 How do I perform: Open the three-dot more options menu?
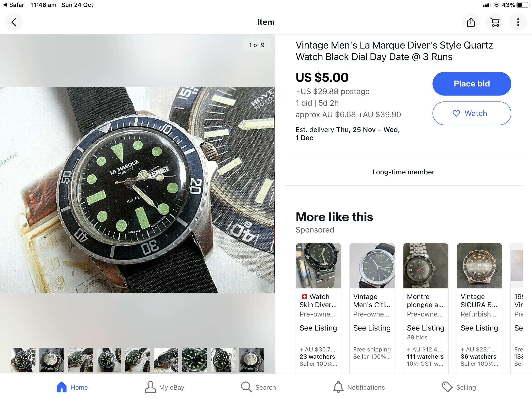[518, 22]
